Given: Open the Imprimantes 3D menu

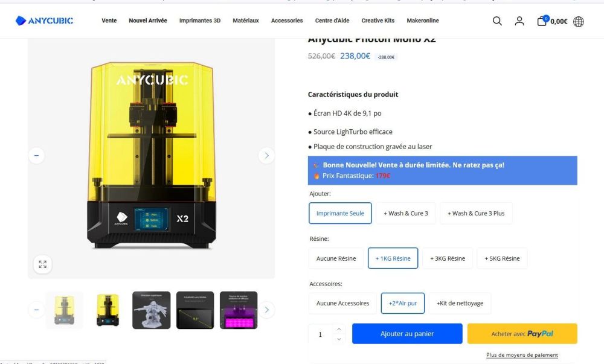Looking at the screenshot, I should pos(199,21).
